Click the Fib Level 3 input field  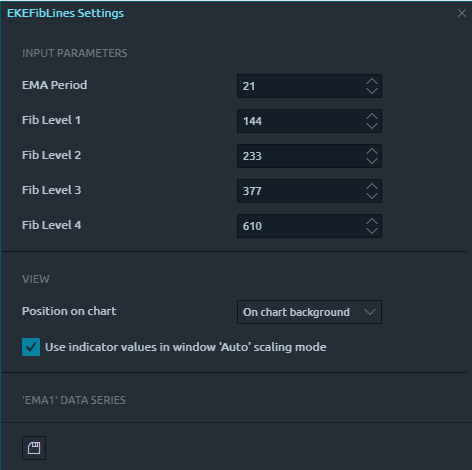point(309,191)
